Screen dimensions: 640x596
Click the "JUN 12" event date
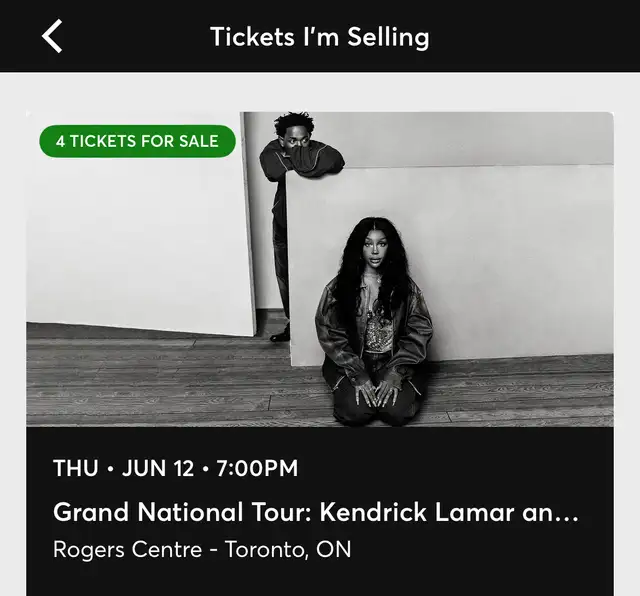click(158, 468)
